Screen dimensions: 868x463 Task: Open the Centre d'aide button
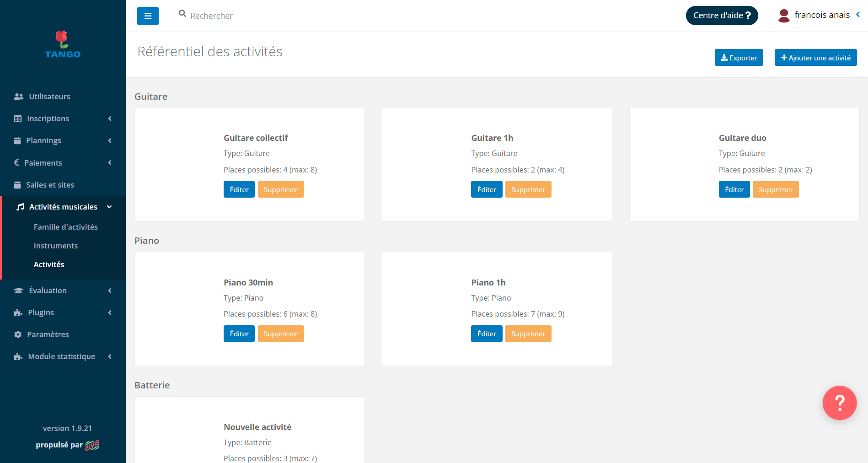pyautogui.click(x=722, y=16)
